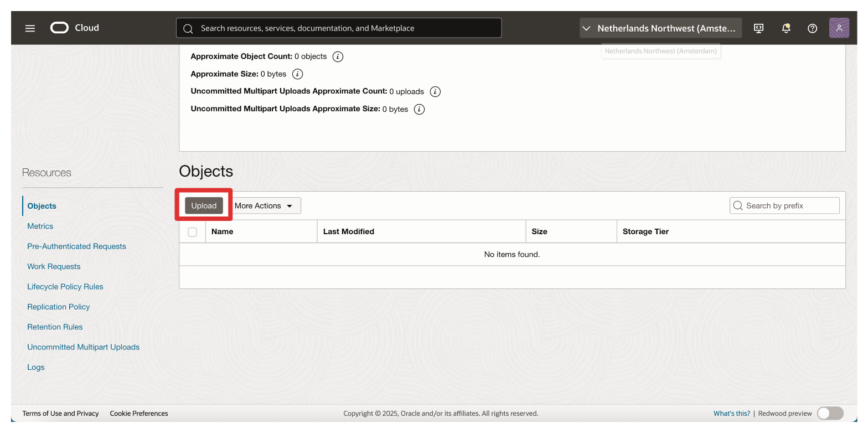Image resolution: width=868 pixels, height=433 pixels.
Task: Show info for Uncommitted Uploads Approximate Count
Action: point(435,92)
